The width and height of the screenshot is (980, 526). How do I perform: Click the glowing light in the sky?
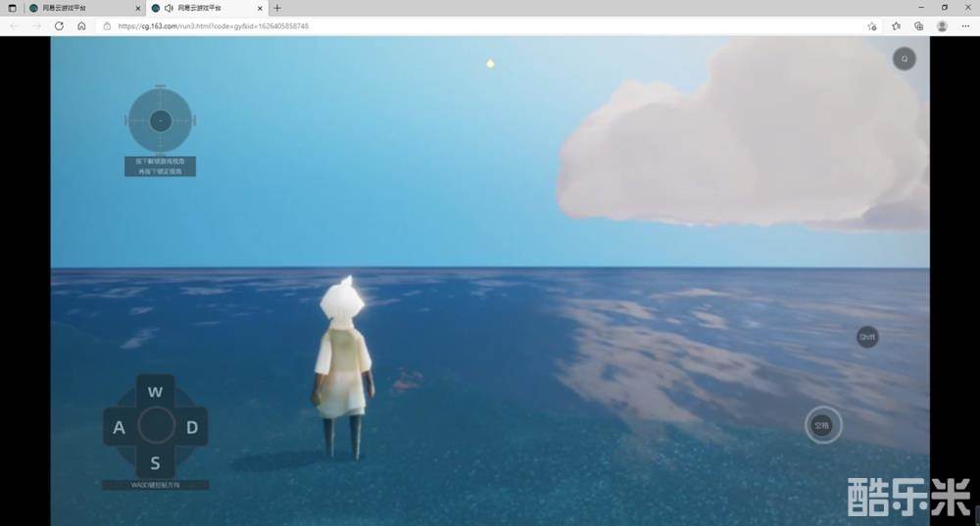(490, 64)
